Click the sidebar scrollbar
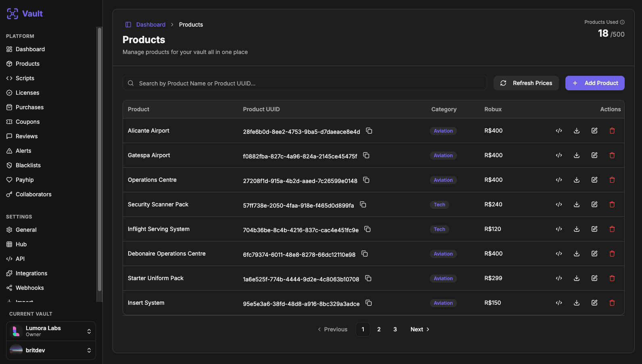This screenshot has width=642, height=364. [x=100, y=159]
